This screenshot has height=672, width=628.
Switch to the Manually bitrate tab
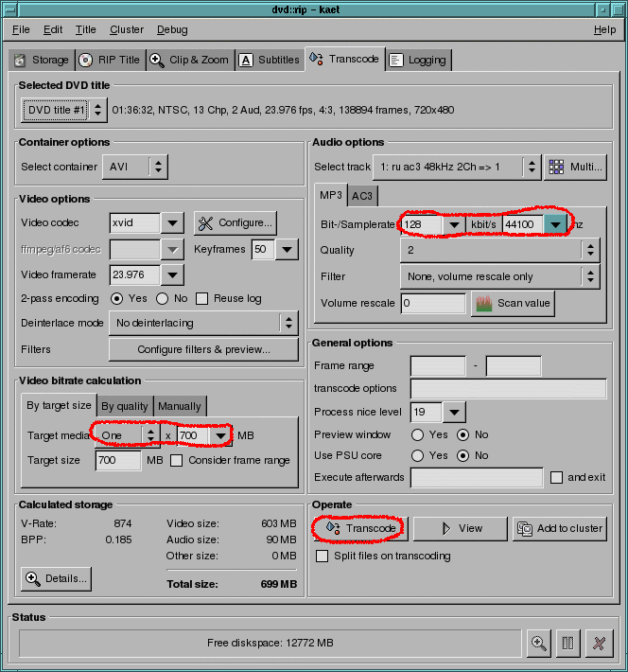tap(180, 406)
